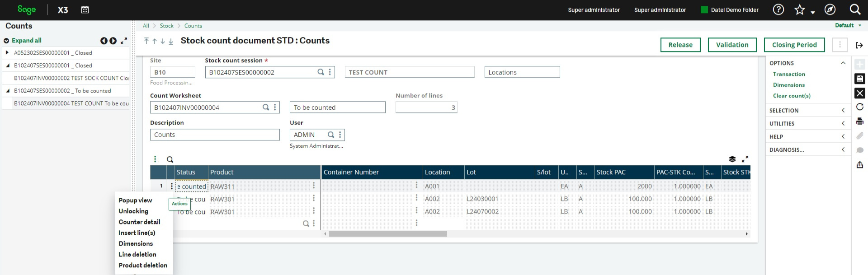
Task: Open the compass navigation icon
Action: [x=830, y=9]
